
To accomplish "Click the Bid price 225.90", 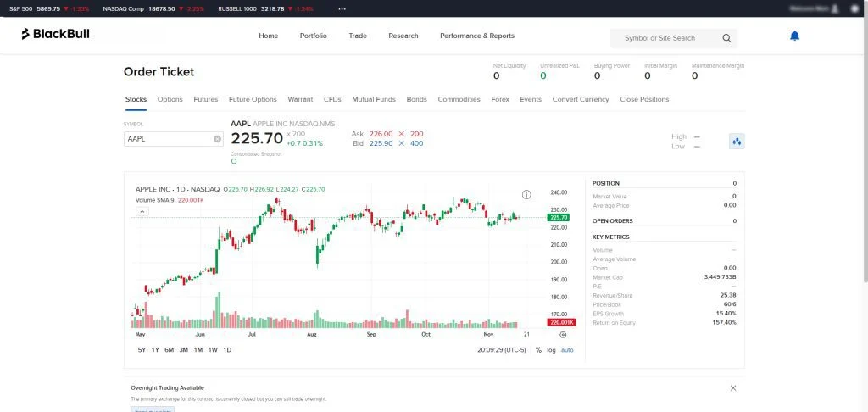I will (x=381, y=143).
